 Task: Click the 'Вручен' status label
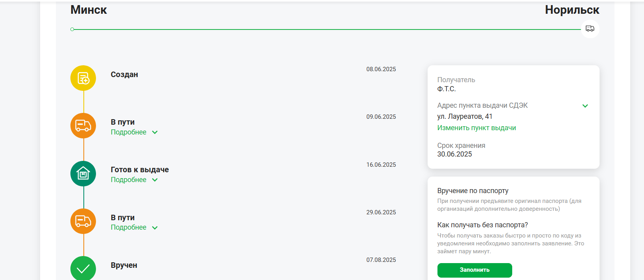[124, 265]
